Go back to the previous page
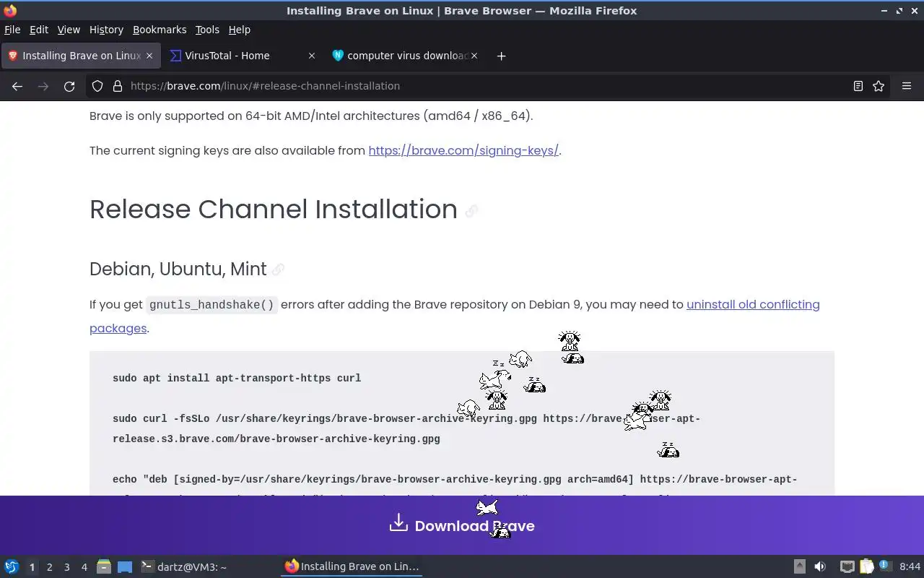The height and width of the screenshot is (578, 924). (x=17, y=86)
